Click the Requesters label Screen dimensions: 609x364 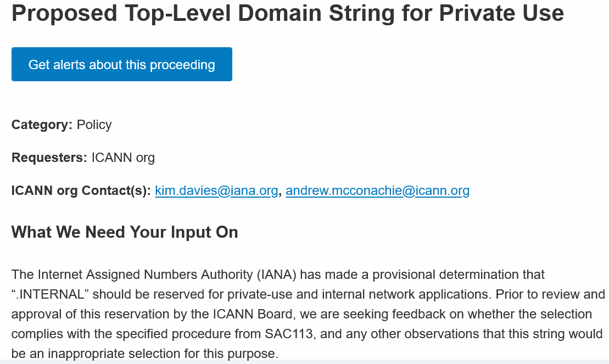pos(49,158)
